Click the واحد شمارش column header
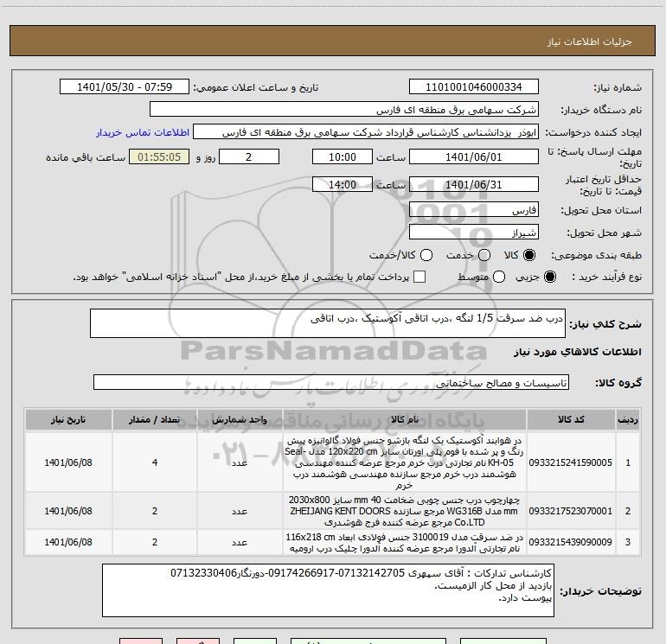Image resolution: width=666 pixels, height=644 pixels. [x=240, y=419]
